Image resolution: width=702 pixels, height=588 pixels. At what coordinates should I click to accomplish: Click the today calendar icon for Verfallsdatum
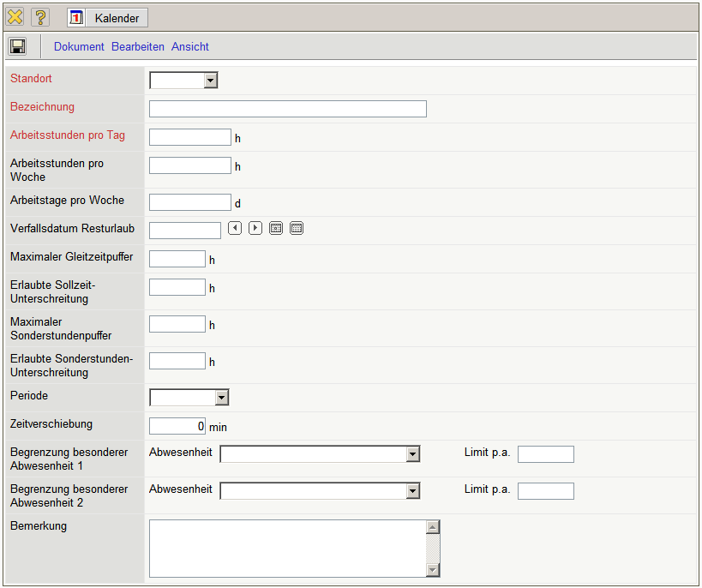(x=276, y=228)
